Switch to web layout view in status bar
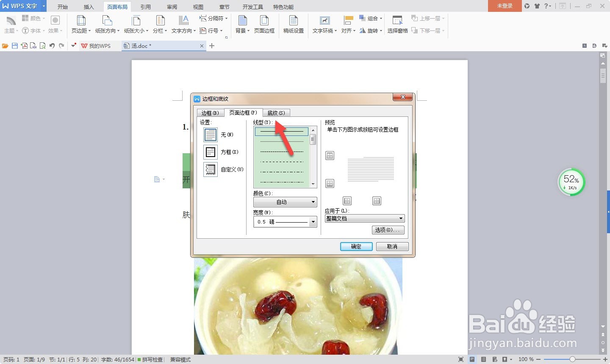The height and width of the screenshot is (364, 610). [x=494, y=359]
